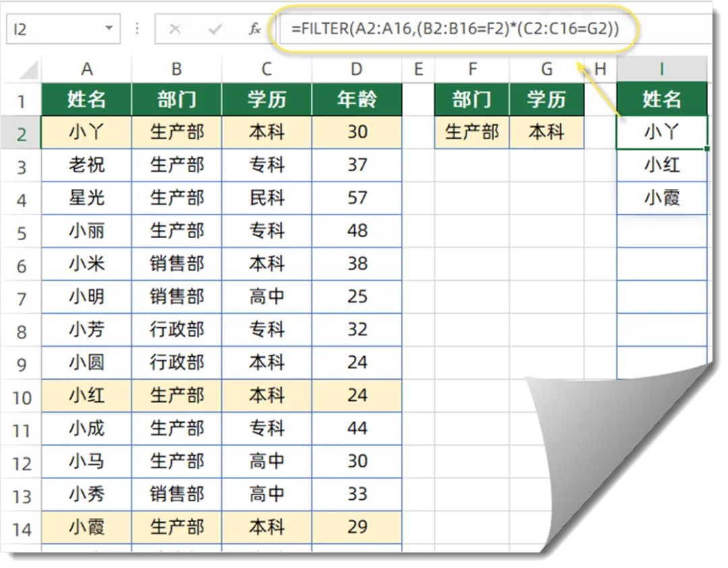Click the Name Box showing I2

tap(63, 29)
